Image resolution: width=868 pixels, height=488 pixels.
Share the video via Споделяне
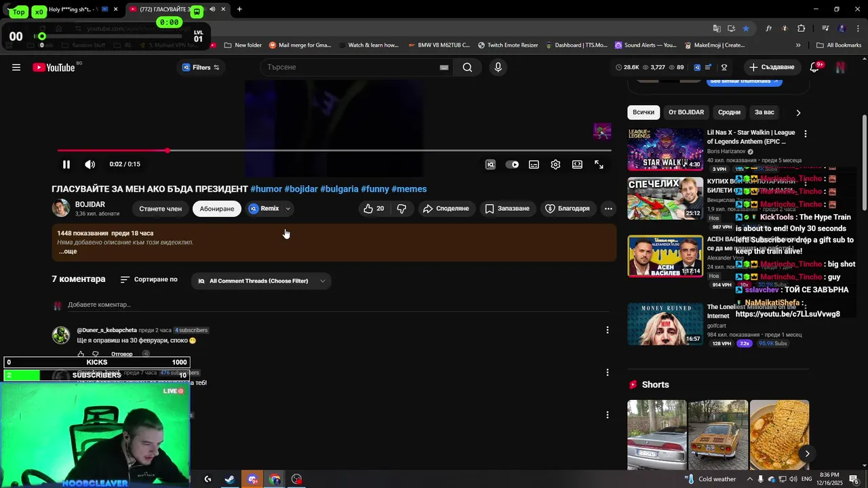446,209
